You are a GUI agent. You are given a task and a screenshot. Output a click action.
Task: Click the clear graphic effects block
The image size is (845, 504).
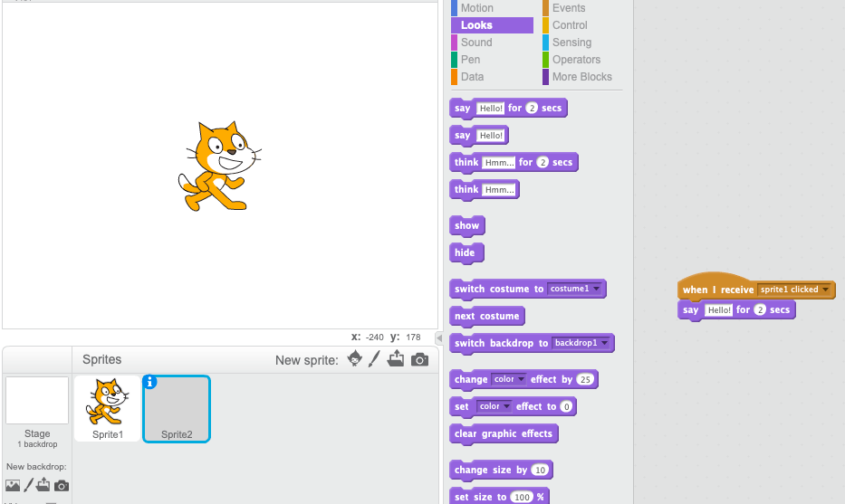(x=504, y=434)
